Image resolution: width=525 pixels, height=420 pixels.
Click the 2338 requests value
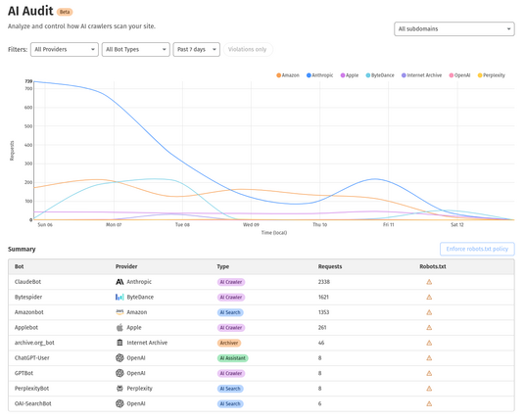(324, 282)
